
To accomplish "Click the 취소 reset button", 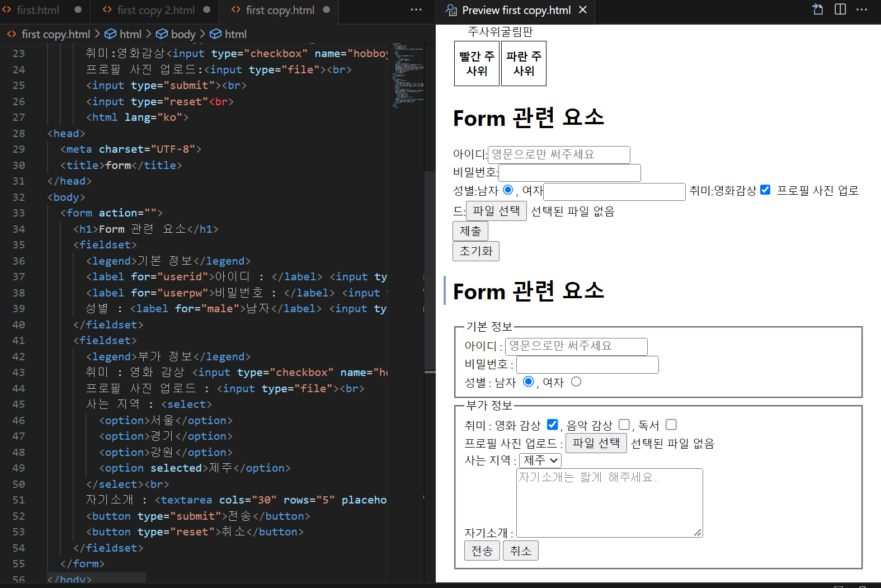I will pos(521,551).
